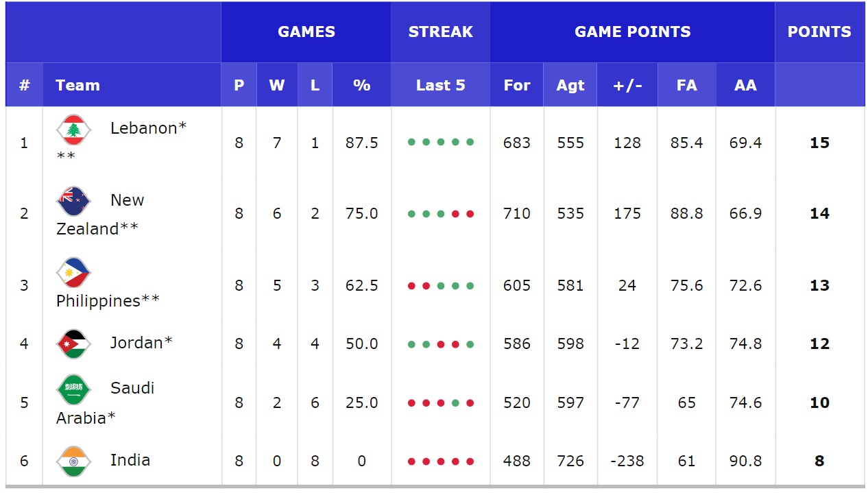Click India's red streak dots
The width and height of the screenshot is (868, 493).
[x=440, y=461]
